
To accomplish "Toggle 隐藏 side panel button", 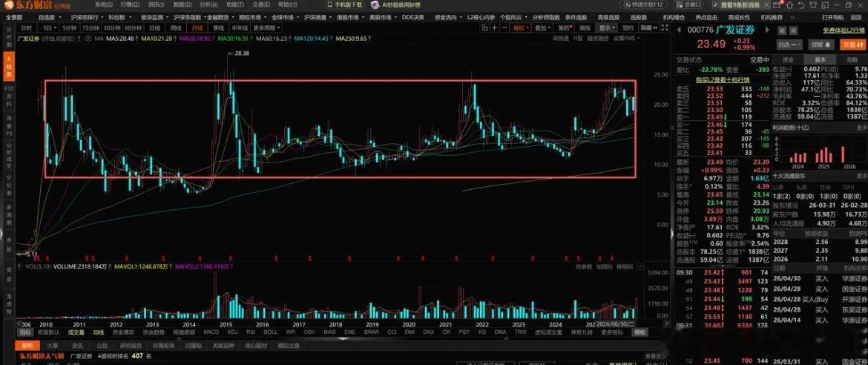I will [648, 27].
